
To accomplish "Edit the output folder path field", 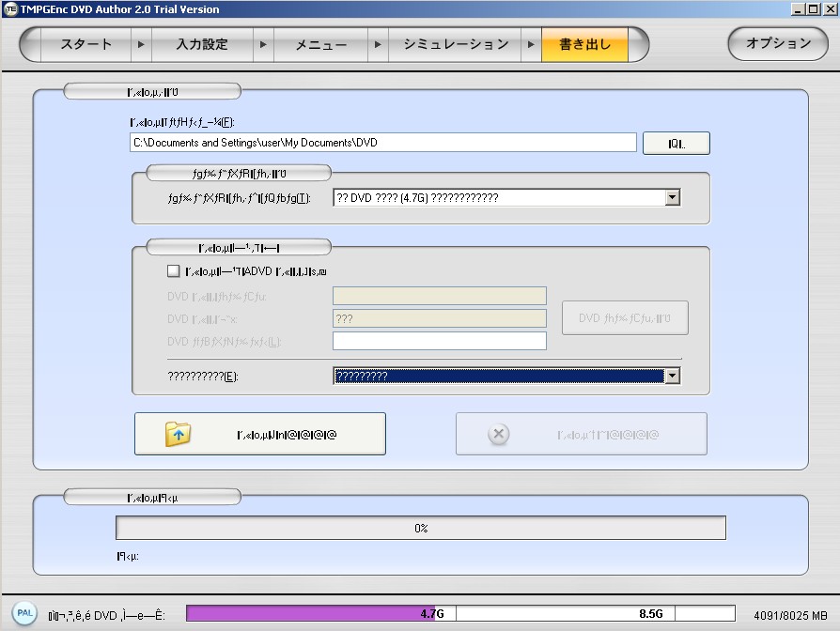I will pos(383,143).
